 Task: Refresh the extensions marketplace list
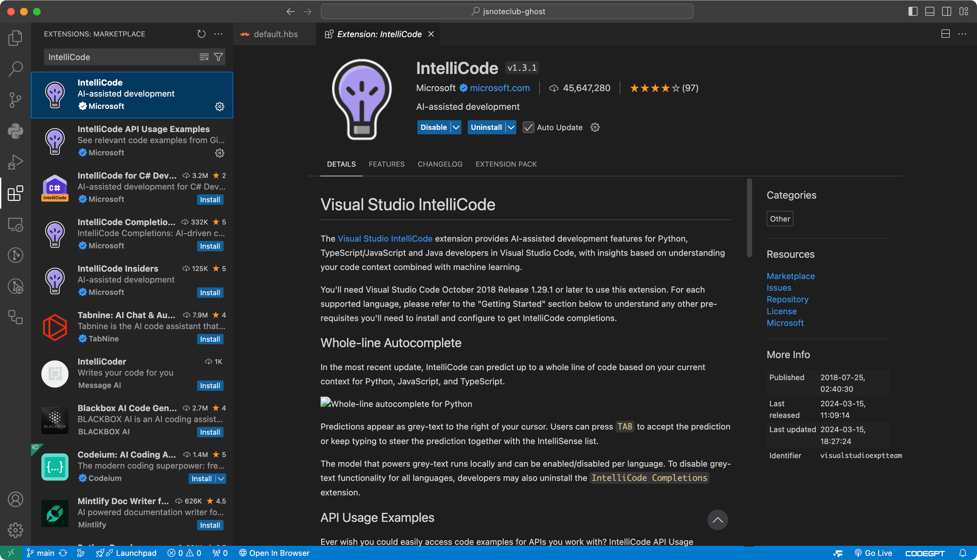click(x=201, y=34)
